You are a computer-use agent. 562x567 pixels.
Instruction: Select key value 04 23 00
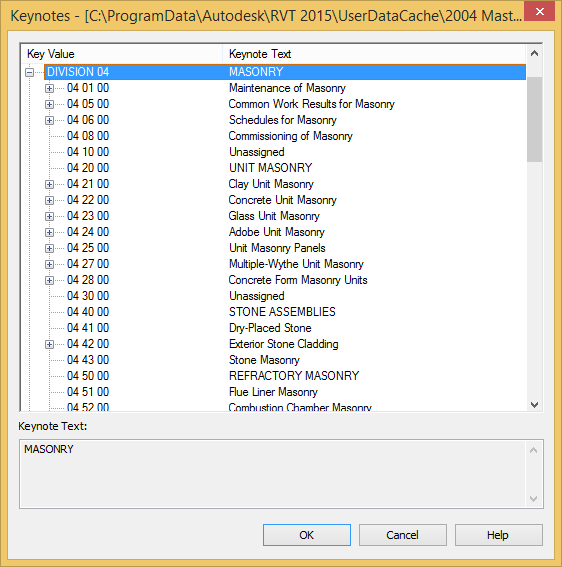click(88, 216)
